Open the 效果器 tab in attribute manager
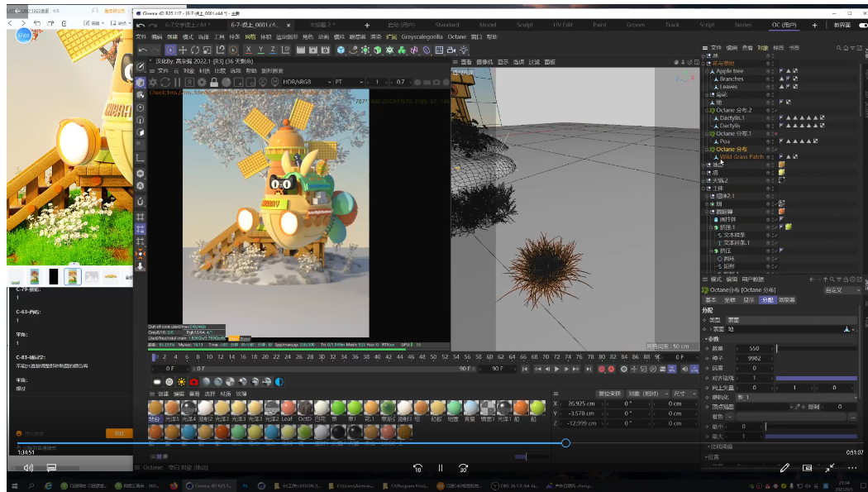Image resolution: width=868 pixels, height=492 pixels. [787, 300]
